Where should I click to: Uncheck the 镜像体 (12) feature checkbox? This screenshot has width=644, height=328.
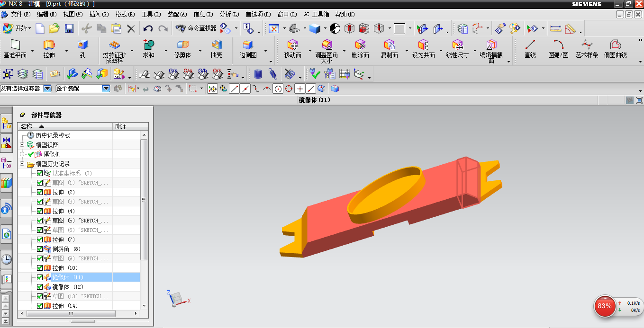point(40,286)
